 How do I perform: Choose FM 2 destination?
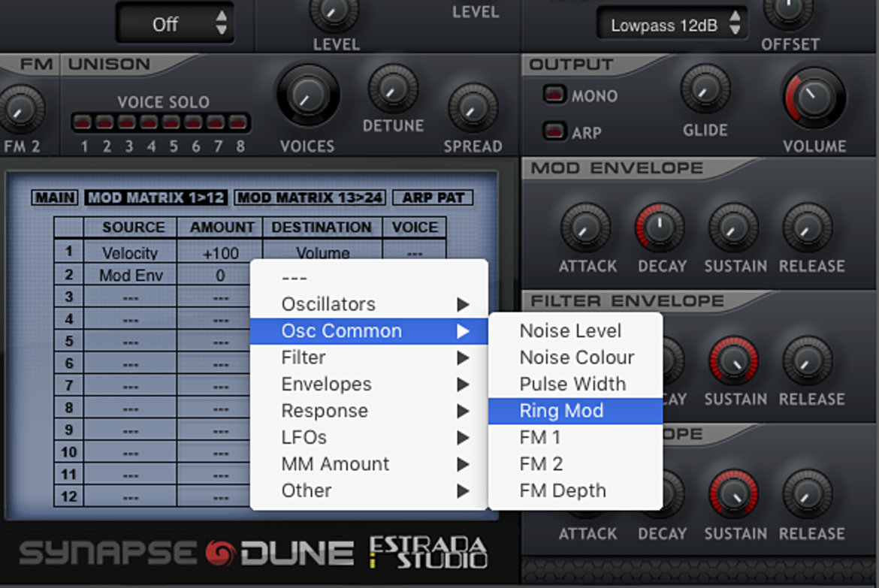(x=575, y=464)
